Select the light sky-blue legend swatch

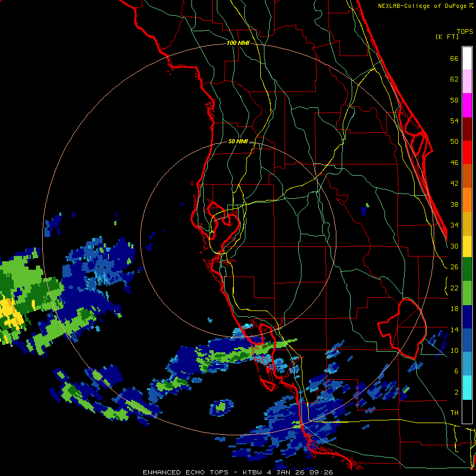tap(467, 364)
